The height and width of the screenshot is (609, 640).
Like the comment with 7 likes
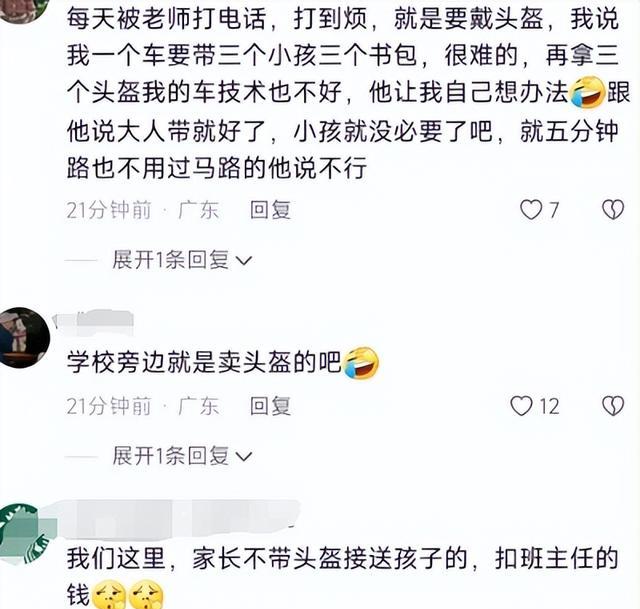[531, 210]
